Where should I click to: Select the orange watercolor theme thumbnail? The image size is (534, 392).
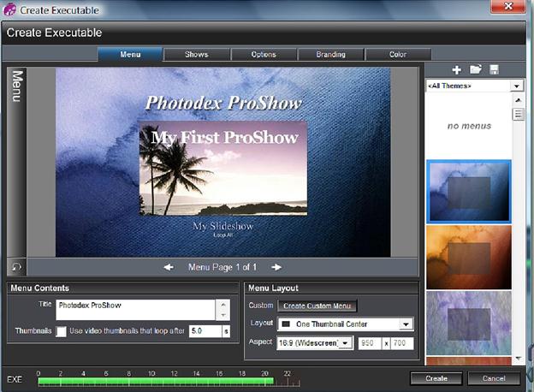pos(469,258)
